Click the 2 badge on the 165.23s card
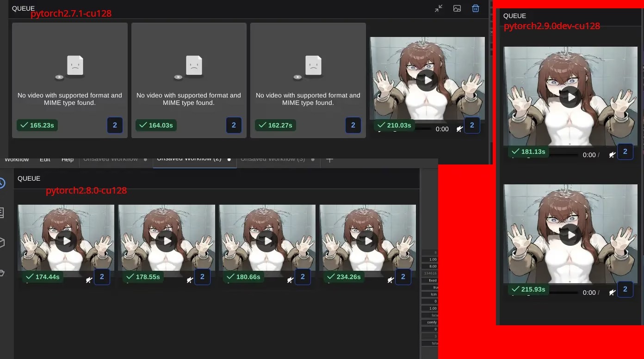 [x=115, y=125]
